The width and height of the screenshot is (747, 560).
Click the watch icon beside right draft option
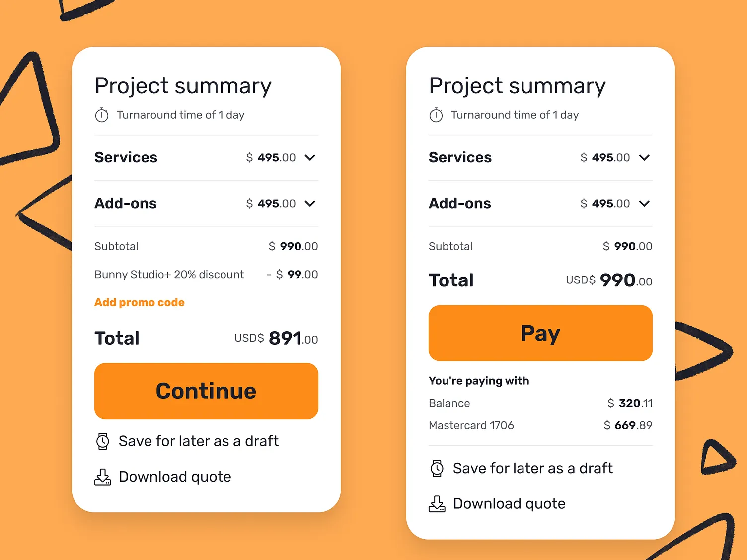(437, 468)
